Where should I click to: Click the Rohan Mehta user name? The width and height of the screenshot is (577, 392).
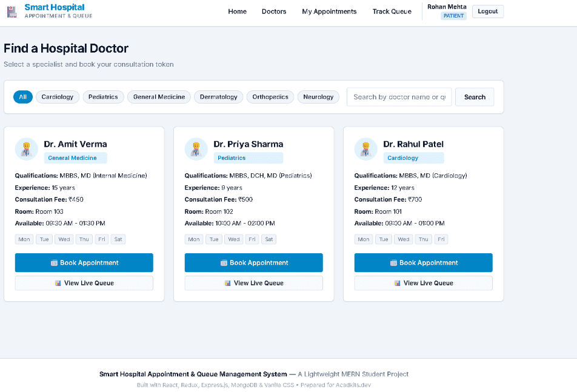click(447, 7)
